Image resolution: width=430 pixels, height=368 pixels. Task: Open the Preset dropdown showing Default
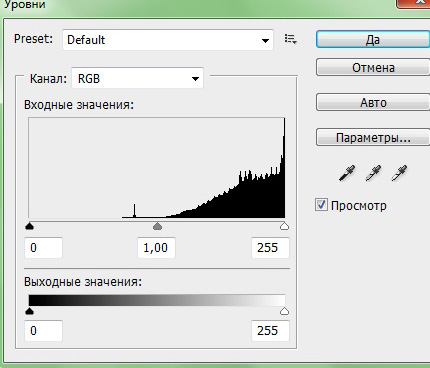point(168,40)
